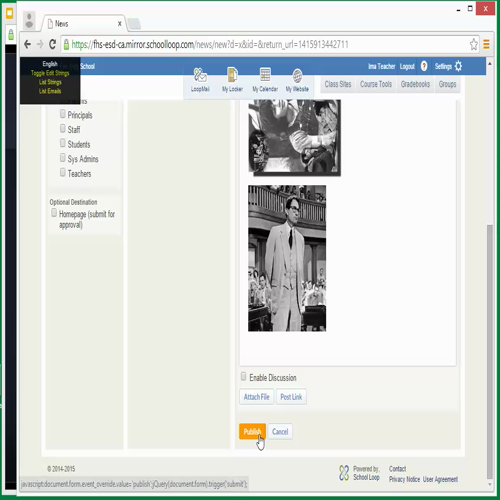Screen dimensions: 500x500
Task: Check the Students checkbox
Action: [x=63, y=143]
